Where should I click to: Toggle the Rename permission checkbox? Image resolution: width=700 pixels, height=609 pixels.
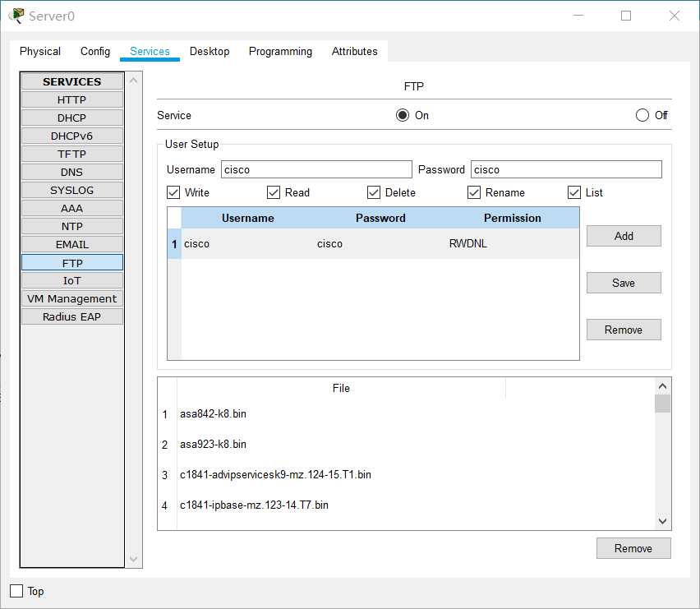pos(474,192)
